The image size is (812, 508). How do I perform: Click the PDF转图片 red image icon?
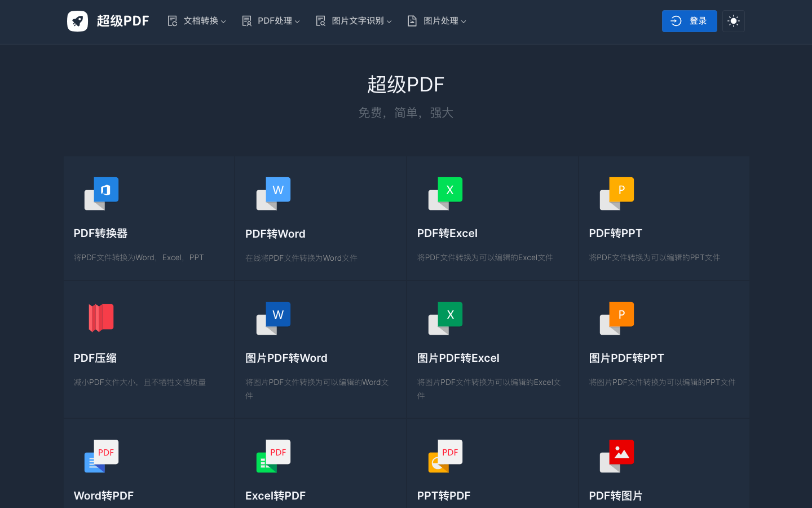pyautogui.click(x=617, y=456)
